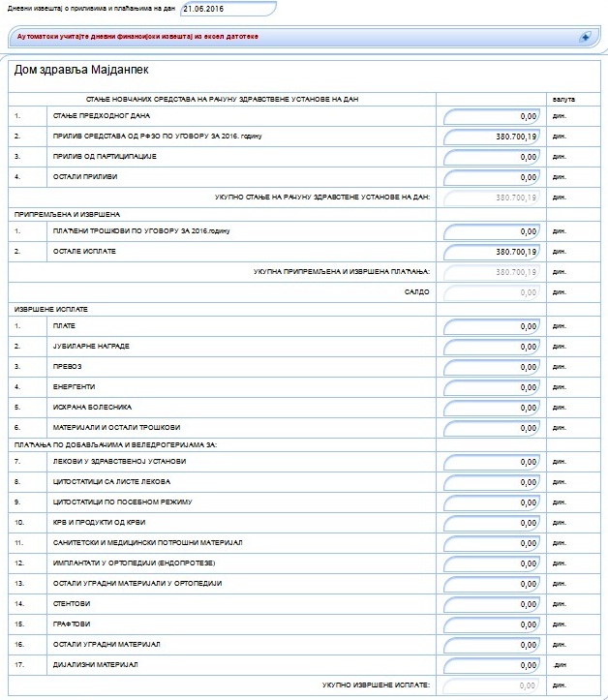Edit amount for ЛЕКОВИ У ЗДРАВСТВЕНОЈ УСТАНОВИ
The image size is (608, 700).
[x=492, y=462]
